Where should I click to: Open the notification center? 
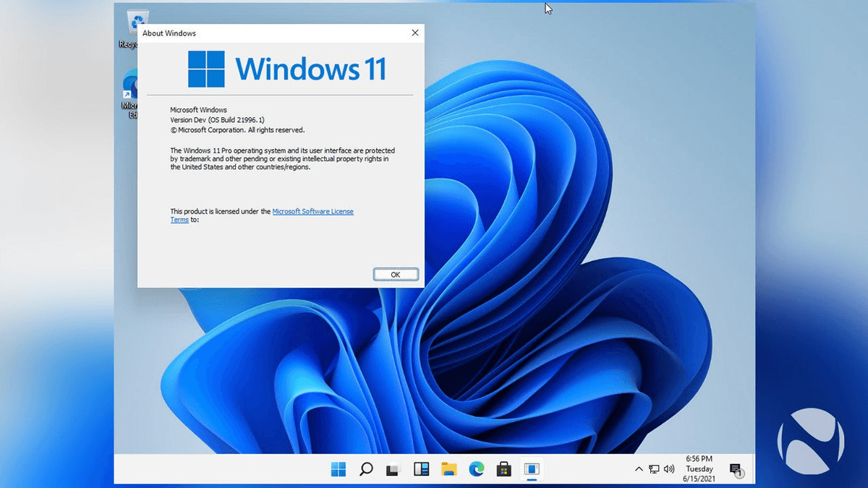[x=737, y=470]
